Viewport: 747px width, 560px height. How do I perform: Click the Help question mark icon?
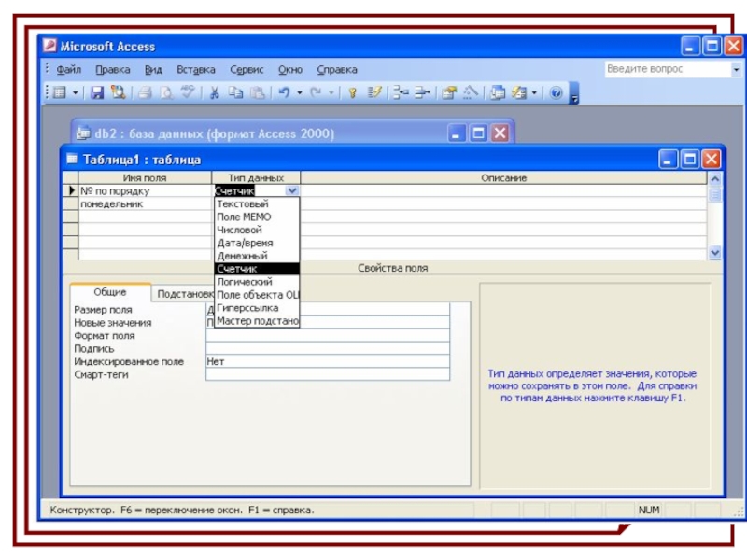[x=557, y=92]
